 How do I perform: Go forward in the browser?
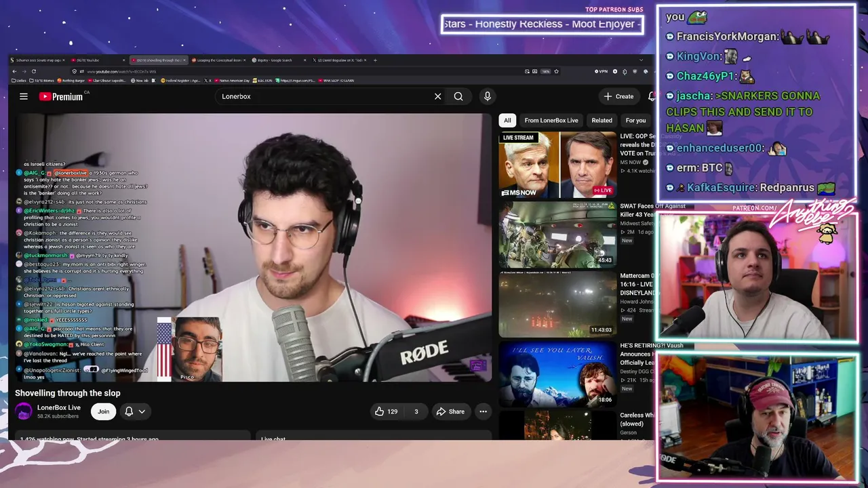(x=24, y=71)
